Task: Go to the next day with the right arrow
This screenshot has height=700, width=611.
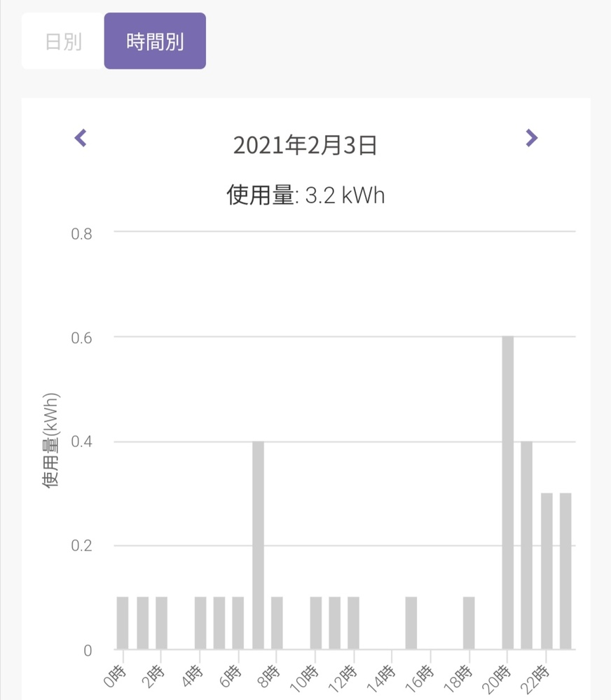Action: point(532,138)
